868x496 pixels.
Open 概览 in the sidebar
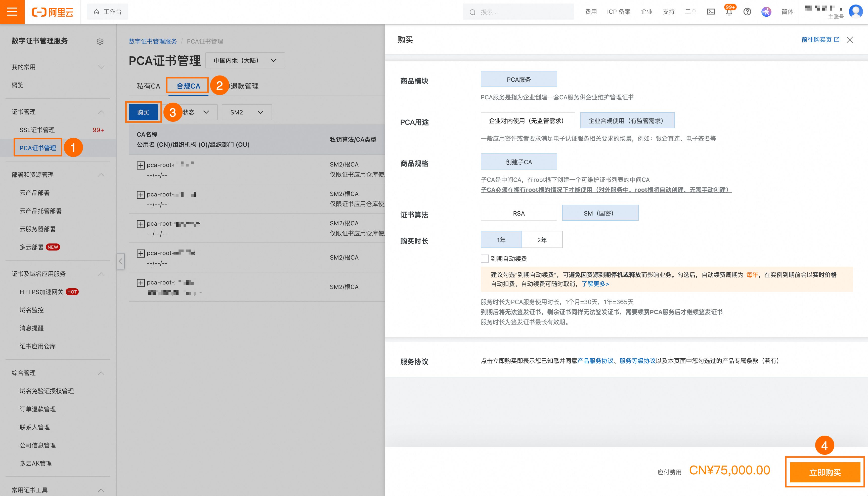point(17,85)
